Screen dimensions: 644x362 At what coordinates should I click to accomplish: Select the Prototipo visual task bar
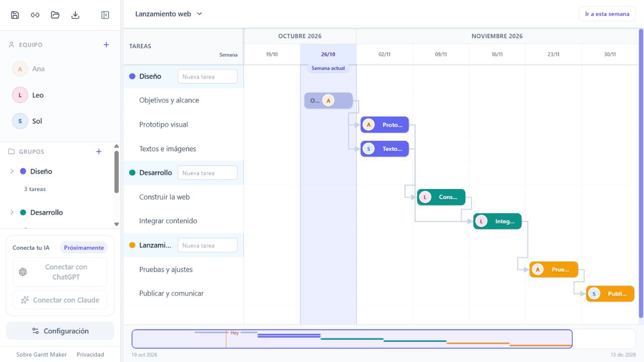pos(385,125)
